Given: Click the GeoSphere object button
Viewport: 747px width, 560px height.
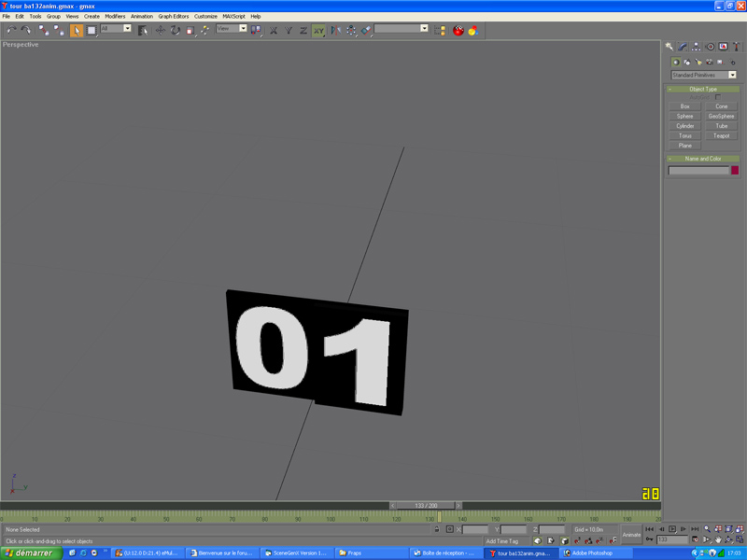Looking at the screenshot, I should point(721,116).
